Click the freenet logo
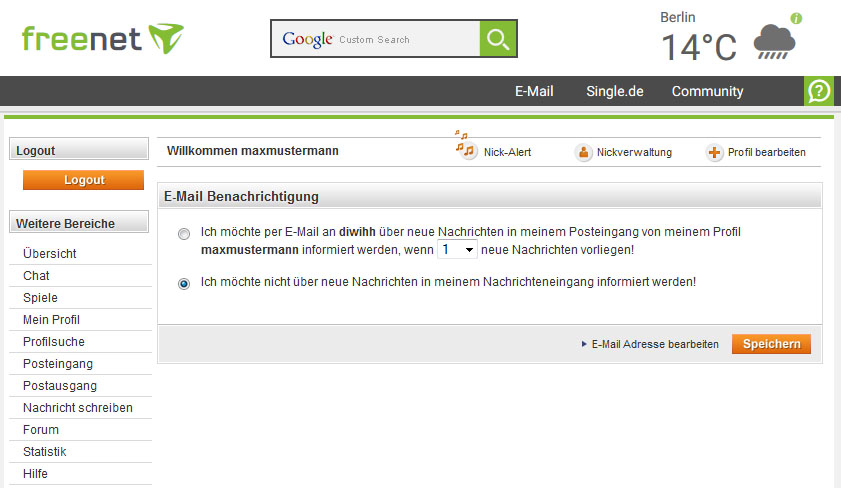841x488 pixels. [102, 39]
